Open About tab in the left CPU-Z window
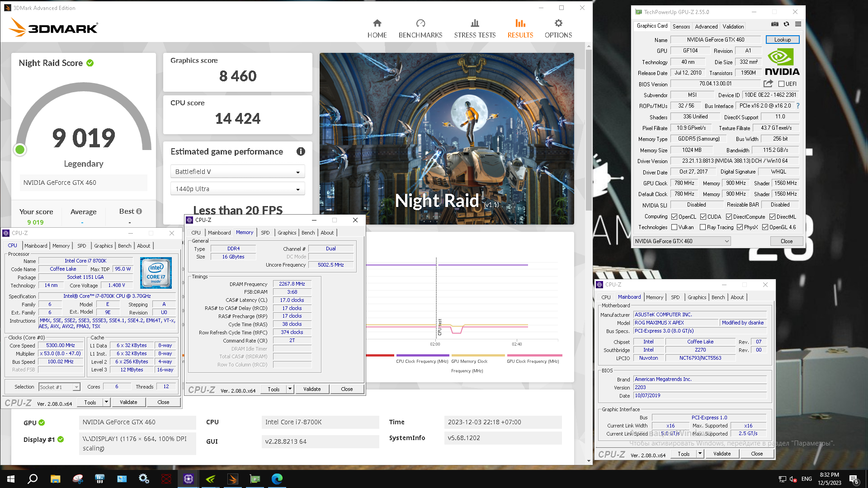868x488 pixels. pos(144,246)
